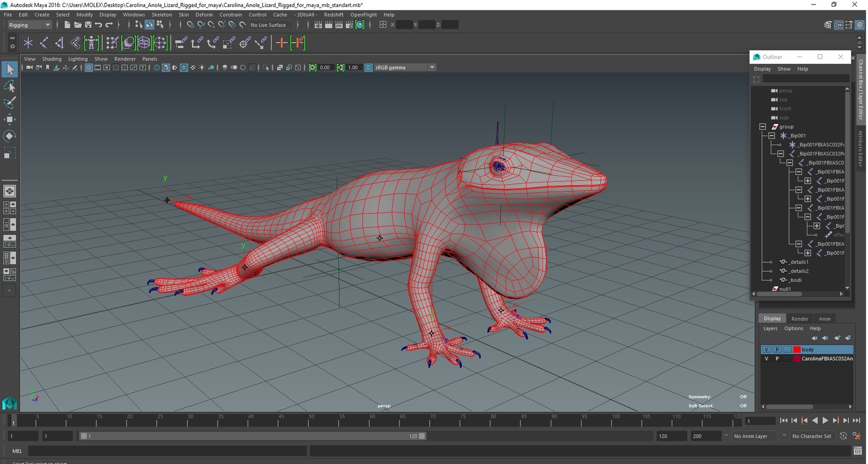This screenshot has width=868, height=464.
Task: Choose the Lasso Select tool in the toolbox
Action: (9, 86)
